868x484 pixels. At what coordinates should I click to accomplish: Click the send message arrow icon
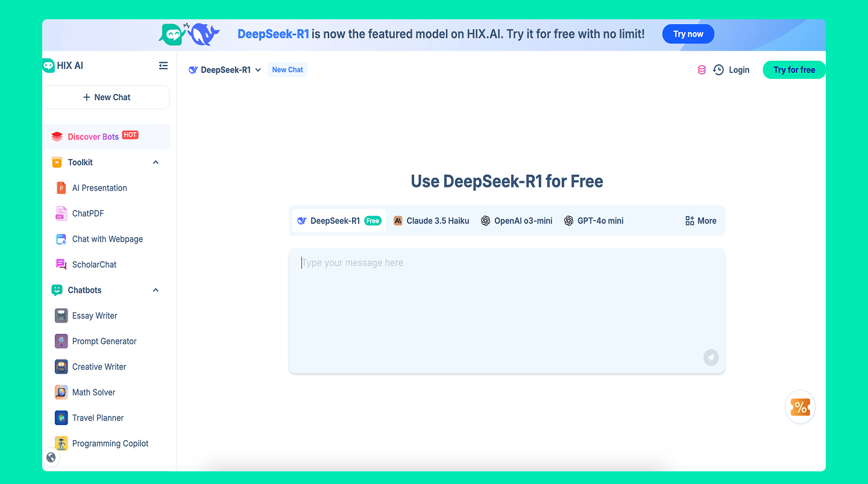click(711, 357)
